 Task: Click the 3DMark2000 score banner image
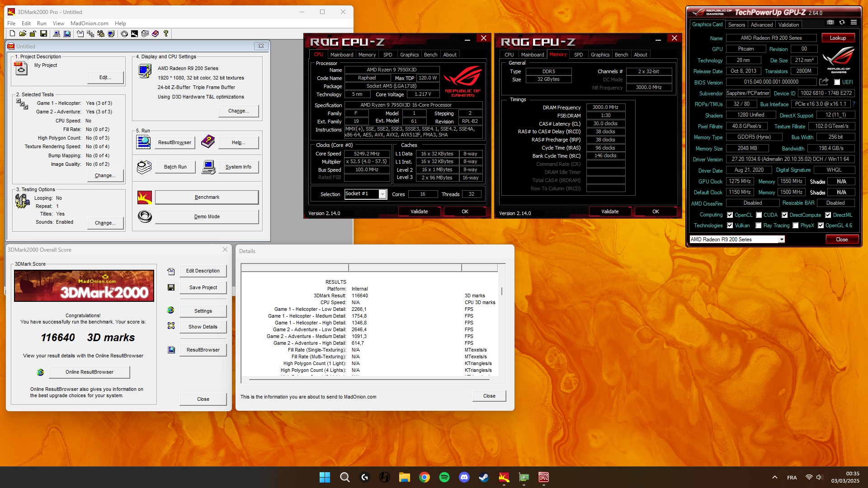click(84, 286)
